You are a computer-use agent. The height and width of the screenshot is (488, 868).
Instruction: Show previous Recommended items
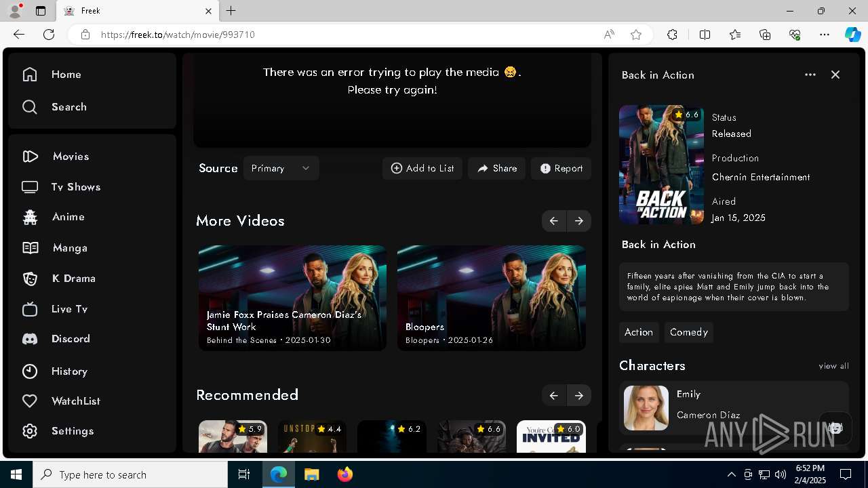pyautogui.click(x=554, y=395)
